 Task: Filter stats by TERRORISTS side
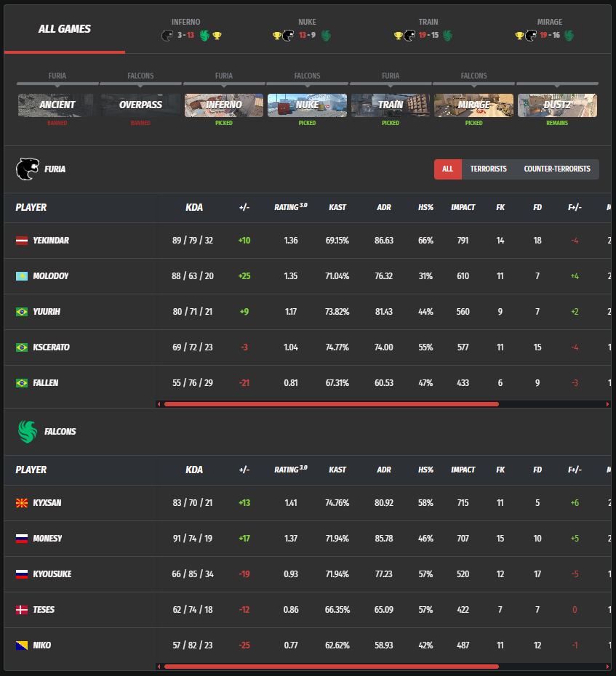tap(488, 169)
